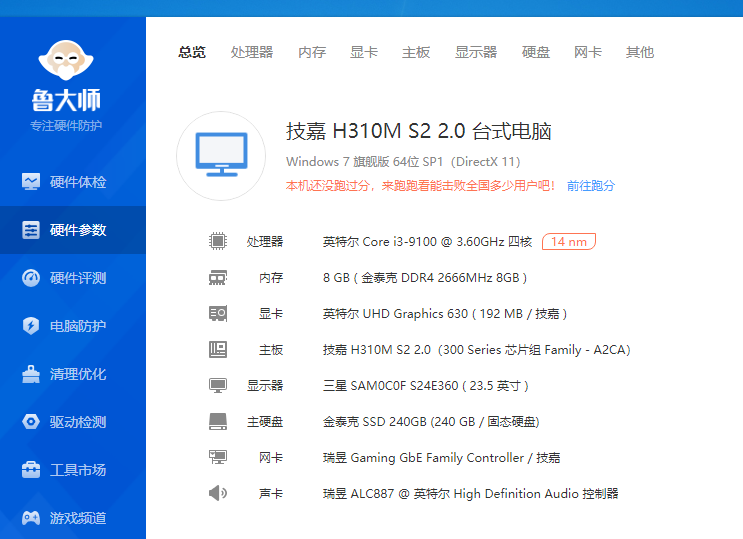Click the 技嘉 H310M S2 2.0 台式电脑 title
The height and width of the screenshot is (539, 743).
point(419,131)
